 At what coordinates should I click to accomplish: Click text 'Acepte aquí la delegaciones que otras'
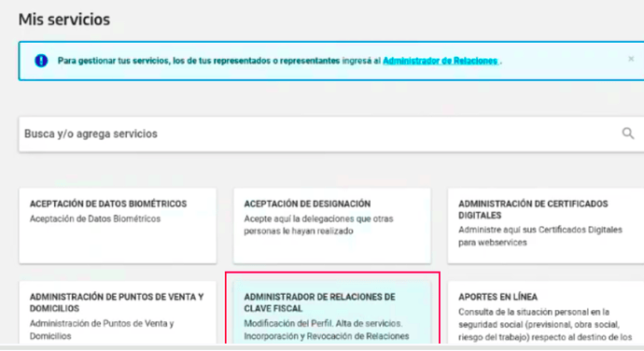click(318, 218)
